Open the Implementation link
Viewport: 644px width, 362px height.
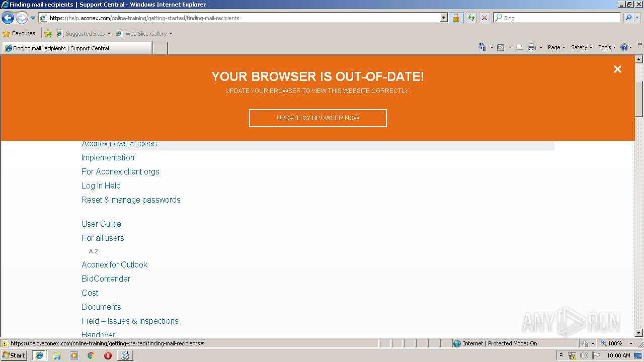coord(108,157)
